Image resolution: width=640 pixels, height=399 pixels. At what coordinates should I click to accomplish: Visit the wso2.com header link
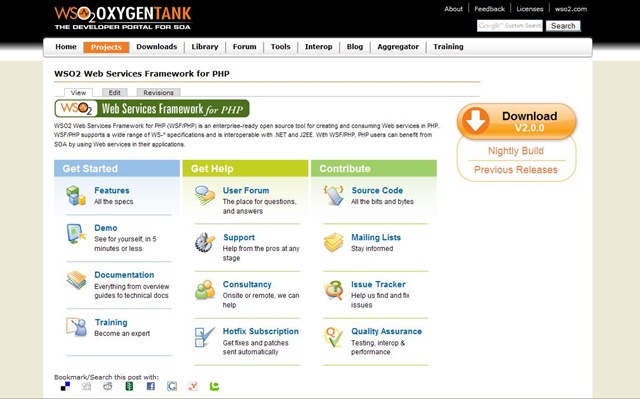(x=571, y=9)
